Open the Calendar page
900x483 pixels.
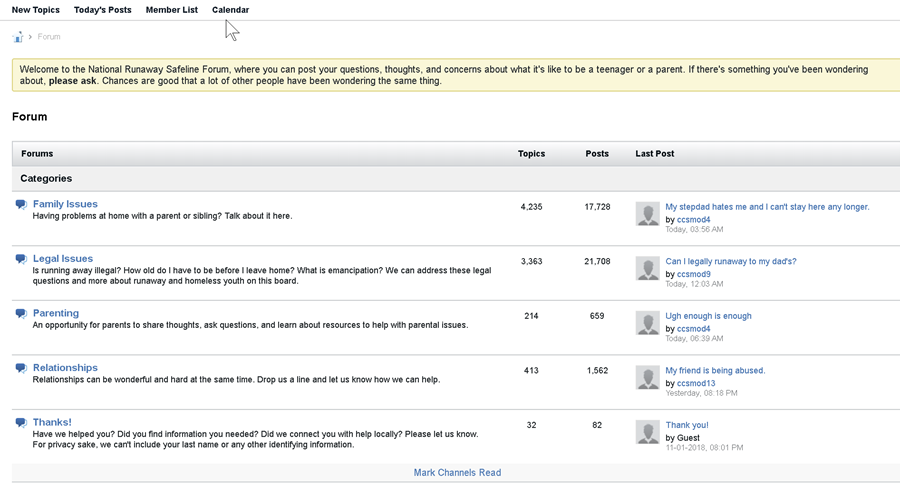pyautogui.click(x=230, y=10)
